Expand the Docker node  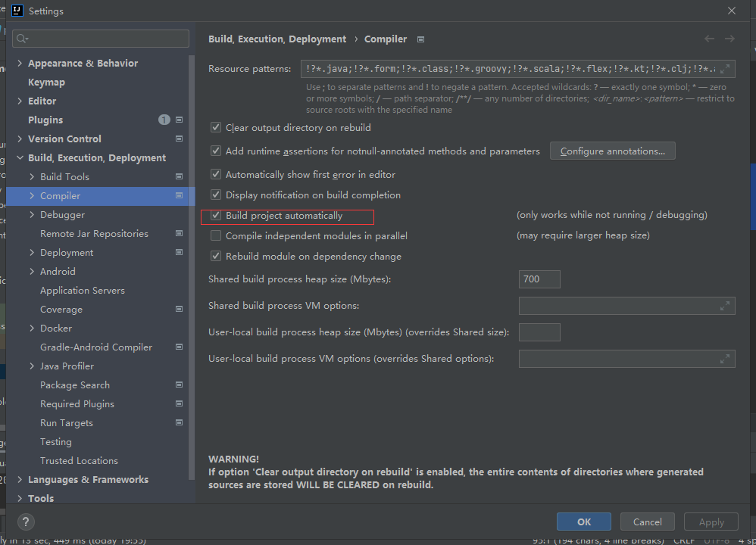[x=32, y=329]
